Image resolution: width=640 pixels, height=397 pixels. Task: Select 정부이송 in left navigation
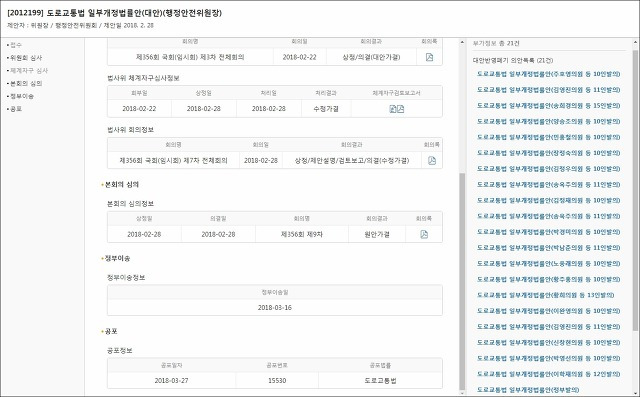(22, 96)
